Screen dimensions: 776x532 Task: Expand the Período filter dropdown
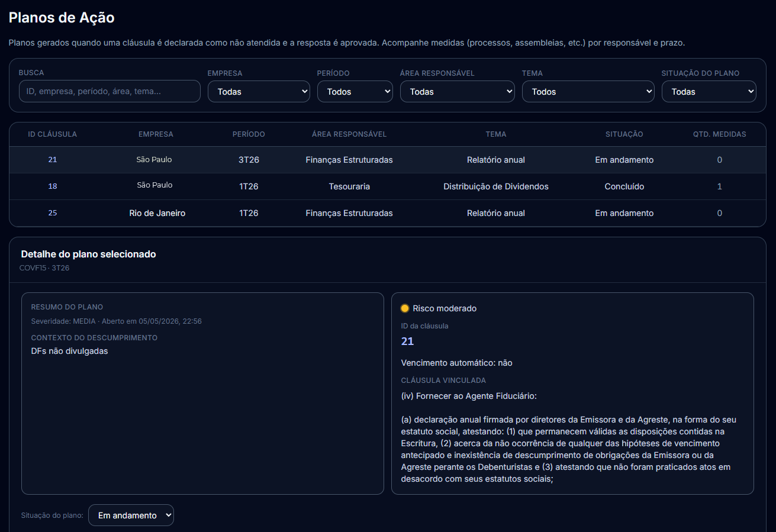pyautogui.click(x=355, y=92)
